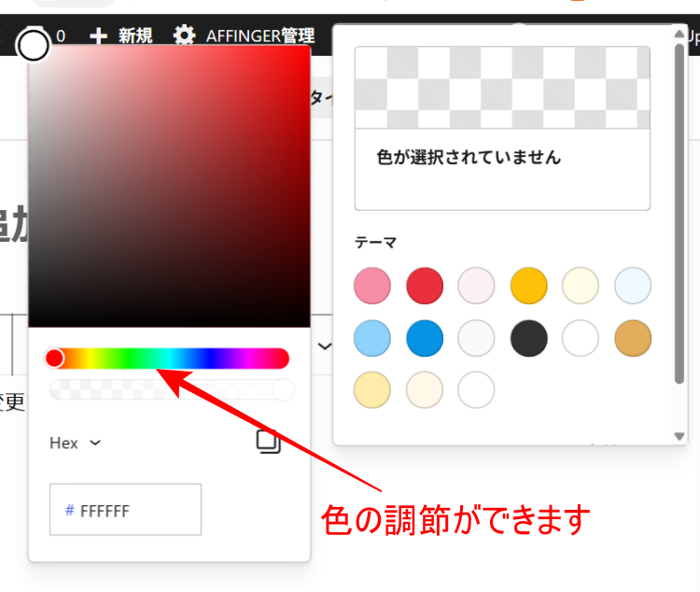Screen dimensions: 700x592
Task: Click the テーマ section heading
Action: click(x=375, y=243)
